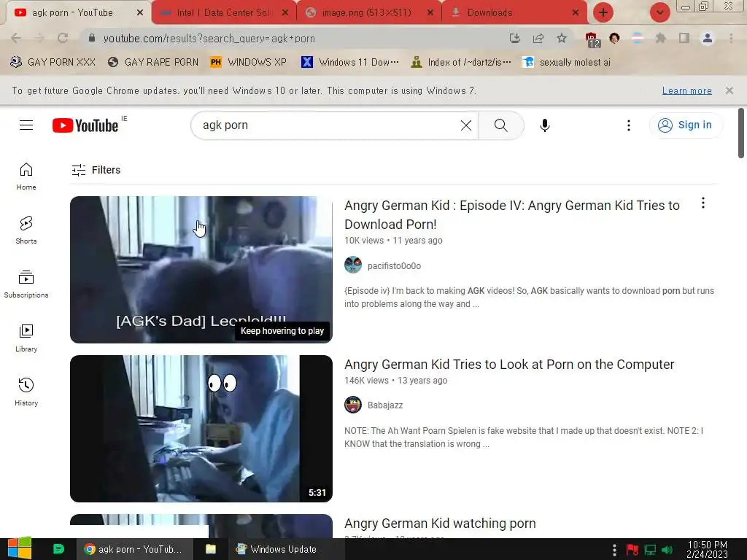The height and width of the screenshot is (560, 747).
Task: Open the volume speaker tray icon
Action: point(667,550)
